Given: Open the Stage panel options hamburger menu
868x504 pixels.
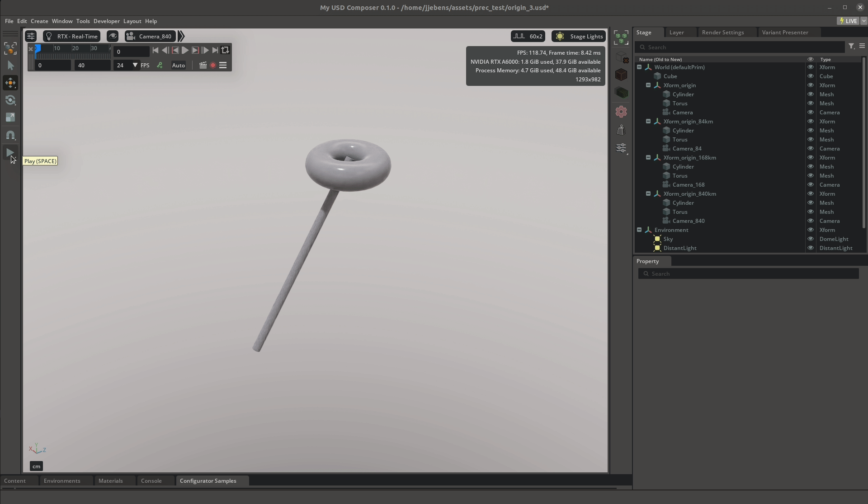Looking at the screenshot, I should pyautogui.click(x=862, y=46).
